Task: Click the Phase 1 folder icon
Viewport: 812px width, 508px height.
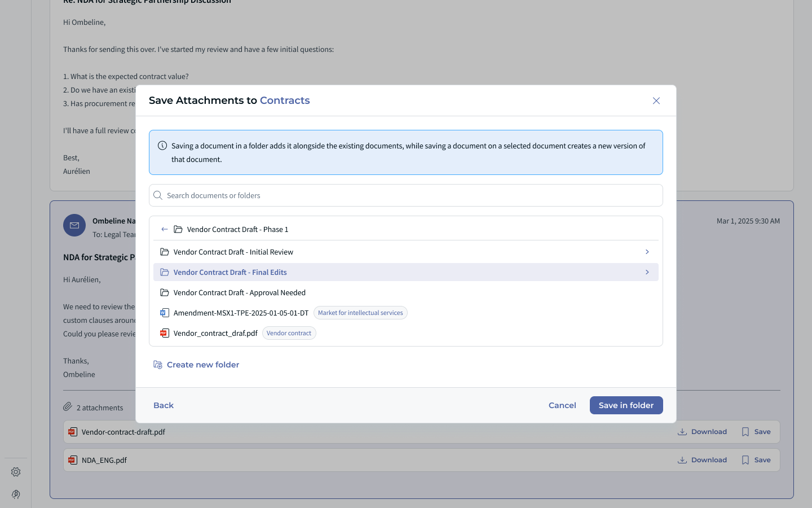Action: (178, 229)
